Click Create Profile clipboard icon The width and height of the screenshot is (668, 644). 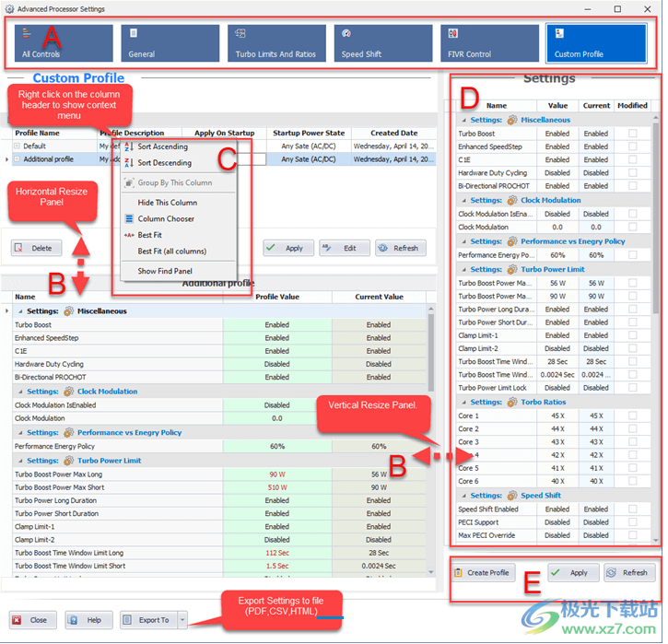(x=458, y=573)
